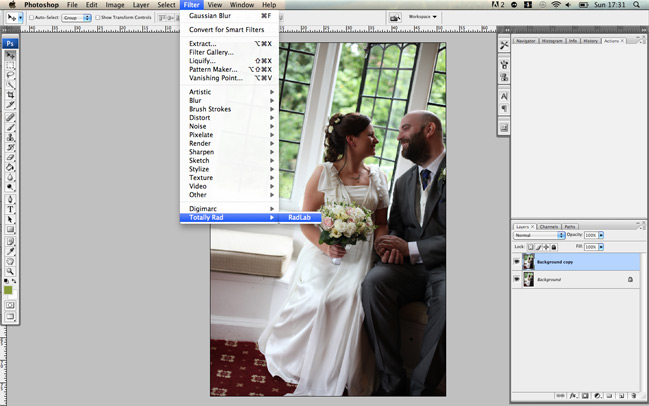Image resolution: width=649 pixels, height=406 pixels.
Task: Open the blend mode Normal dropdown
Action: tap(539, 235)
